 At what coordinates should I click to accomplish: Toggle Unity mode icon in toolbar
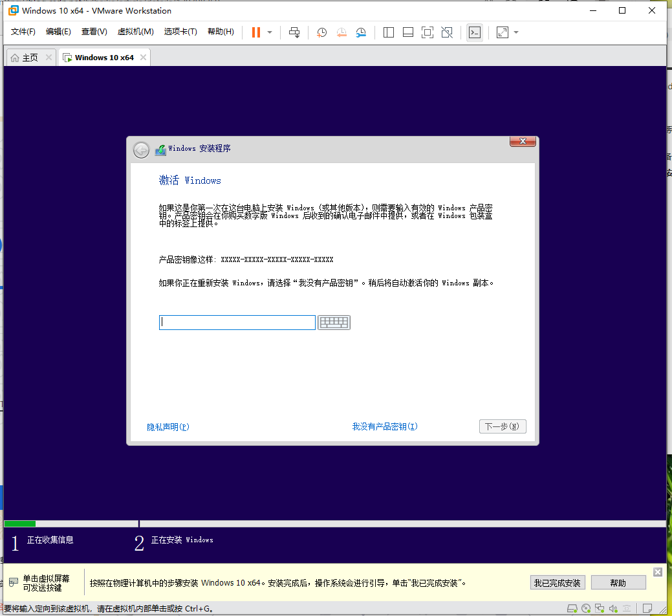pyautogui.click(x=447, y=32)
